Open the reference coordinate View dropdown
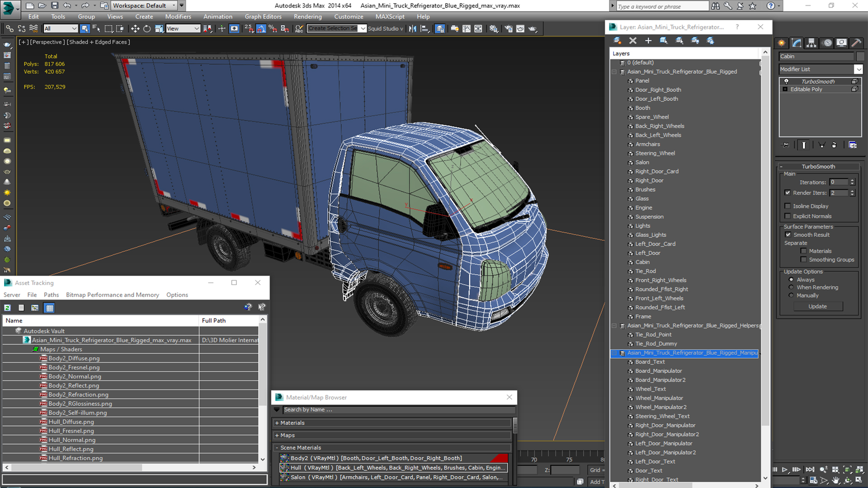The image size is (868, 488). pyautogui.click(x=183, y=28)
